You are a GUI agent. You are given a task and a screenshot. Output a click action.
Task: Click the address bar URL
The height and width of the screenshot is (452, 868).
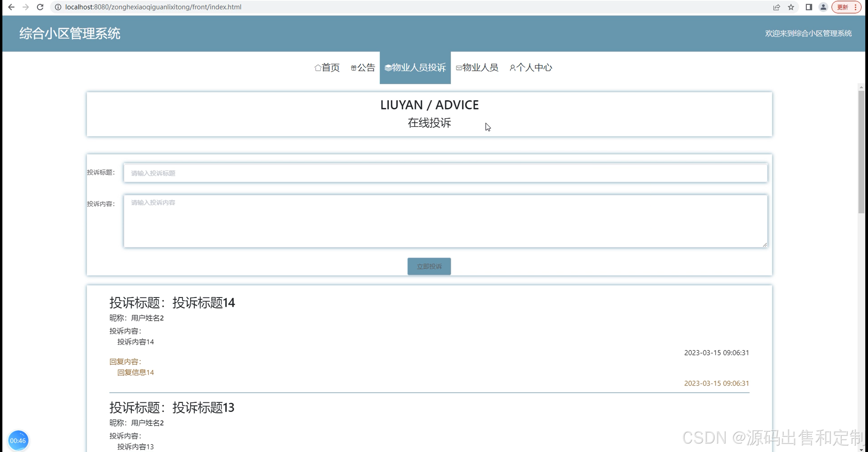tap(153, 7)
